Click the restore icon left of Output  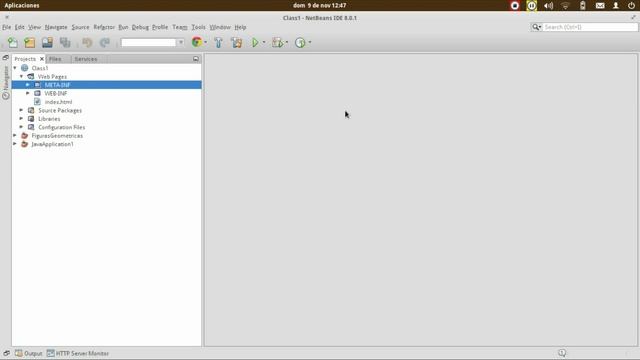click(7, 353)
